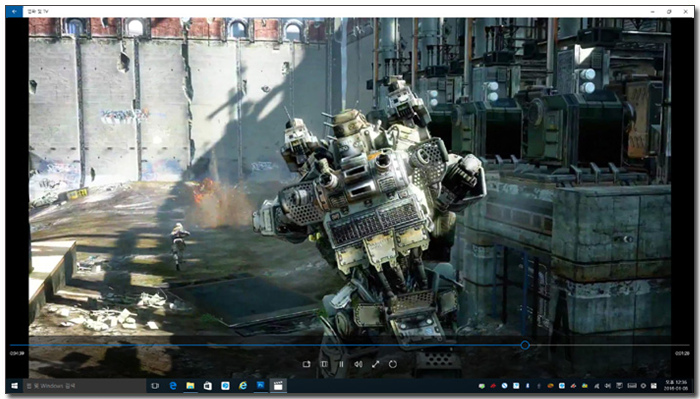Open the Windows Start menu
The height and width of the screenshot is (399, 700).
click(14, 386)
